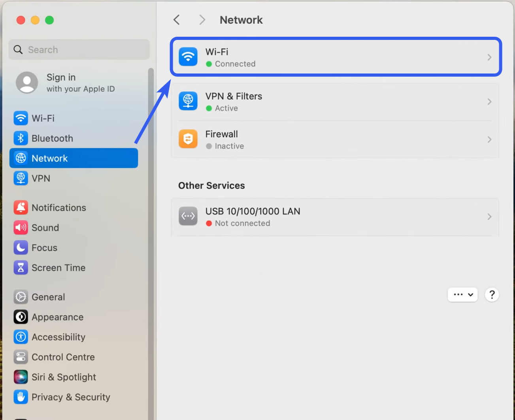Select the Screen Time hourglass item

coord(50,267)
